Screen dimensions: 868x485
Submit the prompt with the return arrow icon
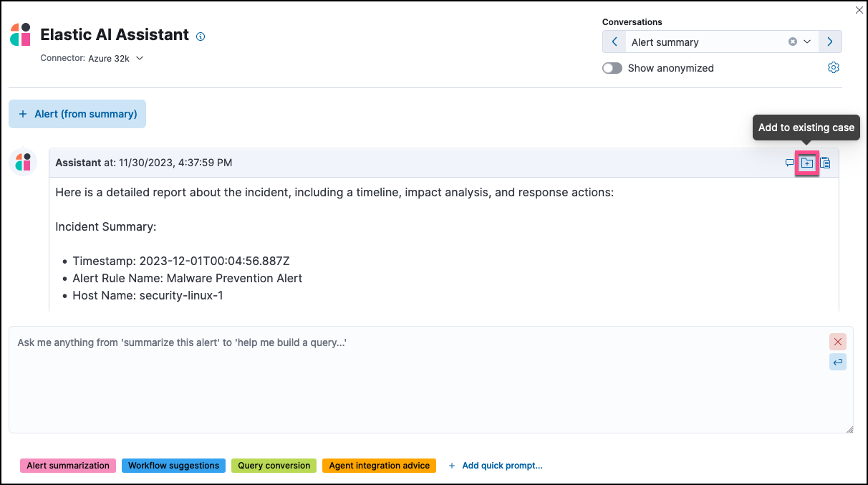point(837,362)
